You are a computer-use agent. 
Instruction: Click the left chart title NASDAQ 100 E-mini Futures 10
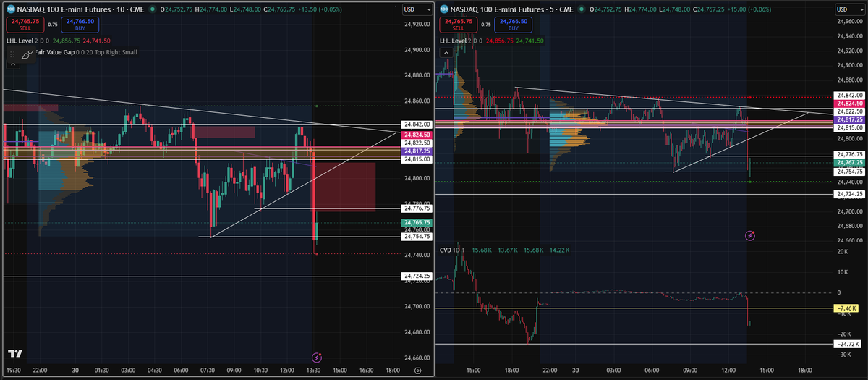pyautogui.click(x=79, y=9)
